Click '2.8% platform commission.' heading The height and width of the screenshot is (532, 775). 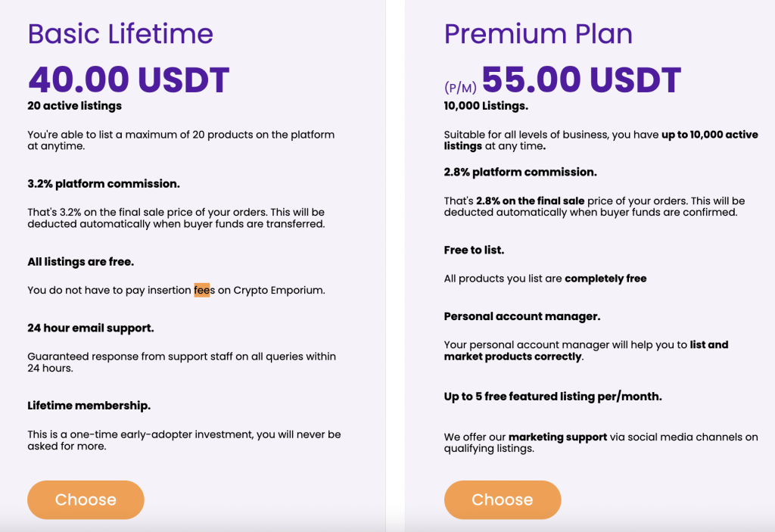(x=521, y=172)
